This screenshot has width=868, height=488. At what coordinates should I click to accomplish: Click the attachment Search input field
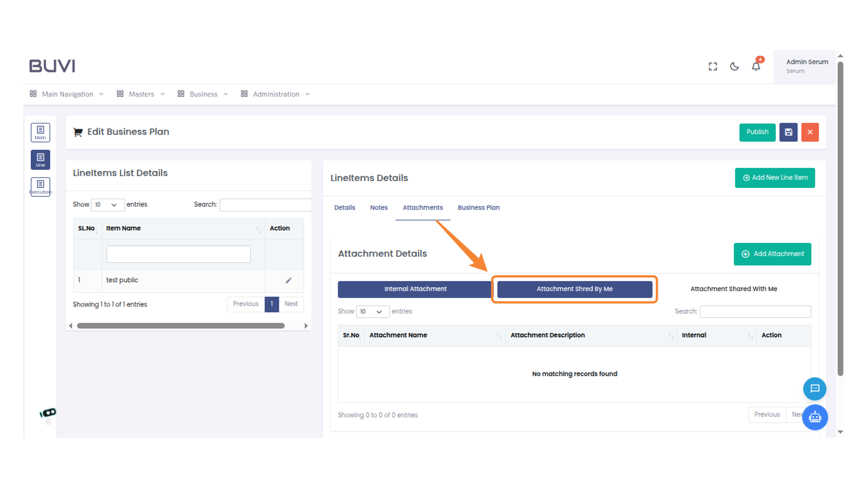[755, 311]
